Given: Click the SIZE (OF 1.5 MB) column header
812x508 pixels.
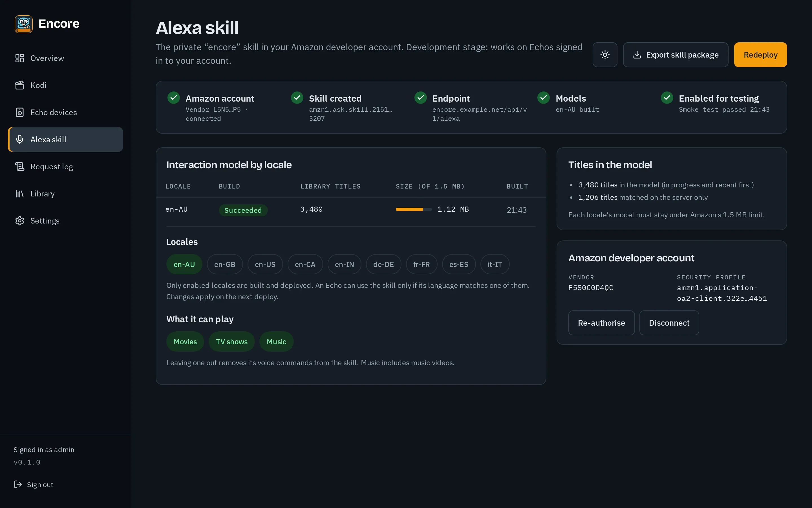Looking at the screenshot, I should click(x=430, y=187).
